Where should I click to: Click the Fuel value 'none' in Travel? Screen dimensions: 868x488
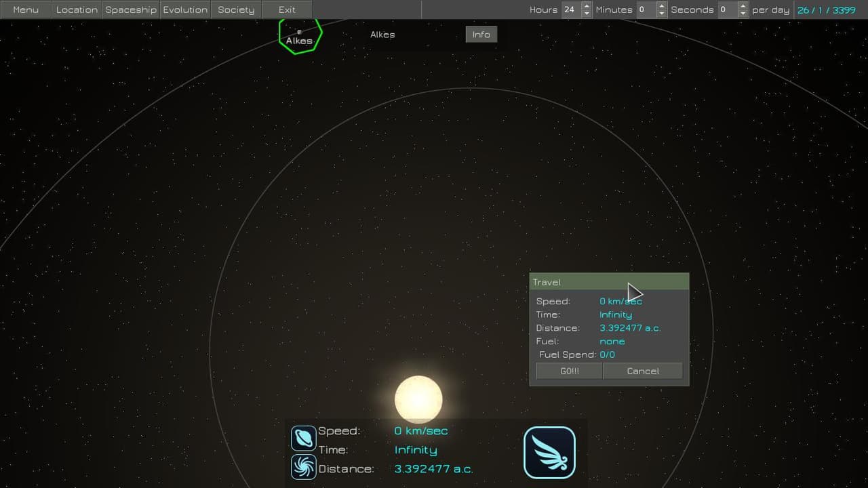click(612, 341)
